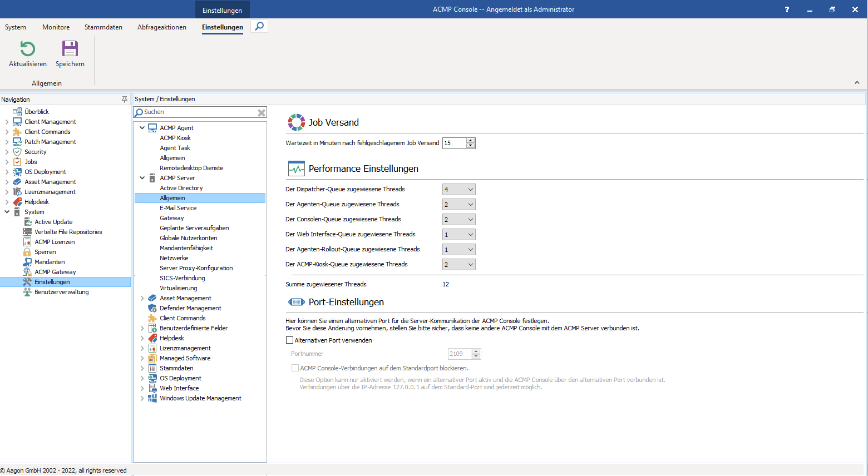Select ACMP Kiosk settings item
Screen dimensions: 868x476
175,138
